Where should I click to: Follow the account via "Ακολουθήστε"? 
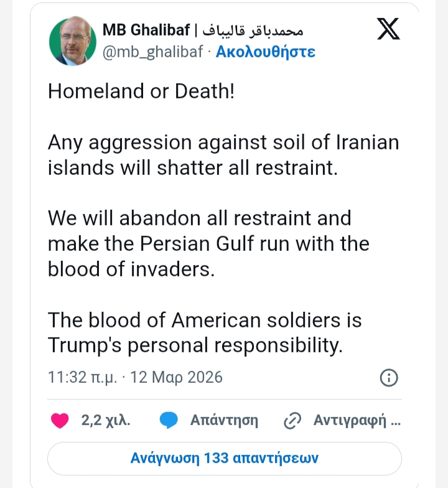[266, 52]
